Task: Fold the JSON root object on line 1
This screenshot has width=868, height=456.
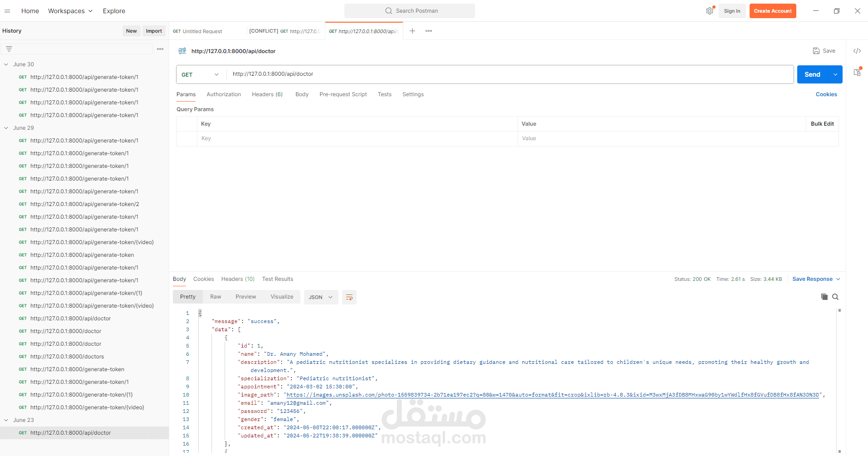Action: point(200,313)
